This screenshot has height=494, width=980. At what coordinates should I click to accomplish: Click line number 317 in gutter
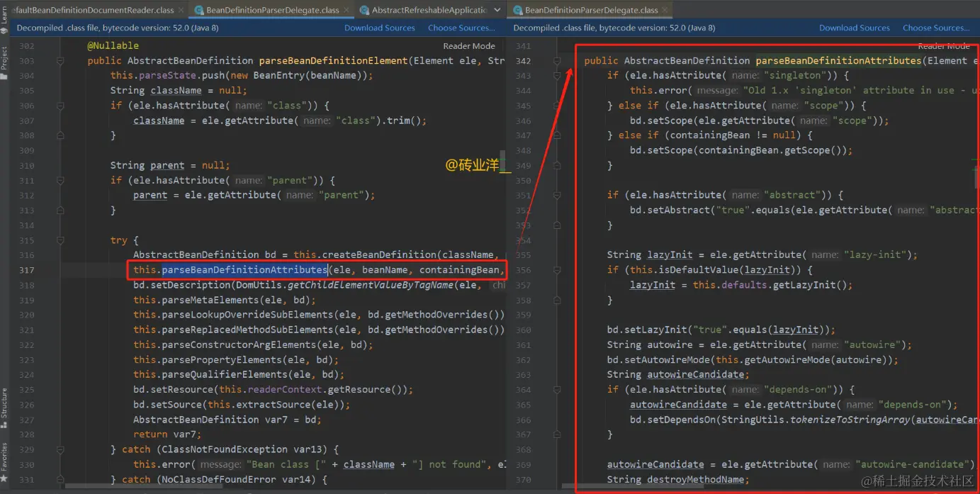26,270
